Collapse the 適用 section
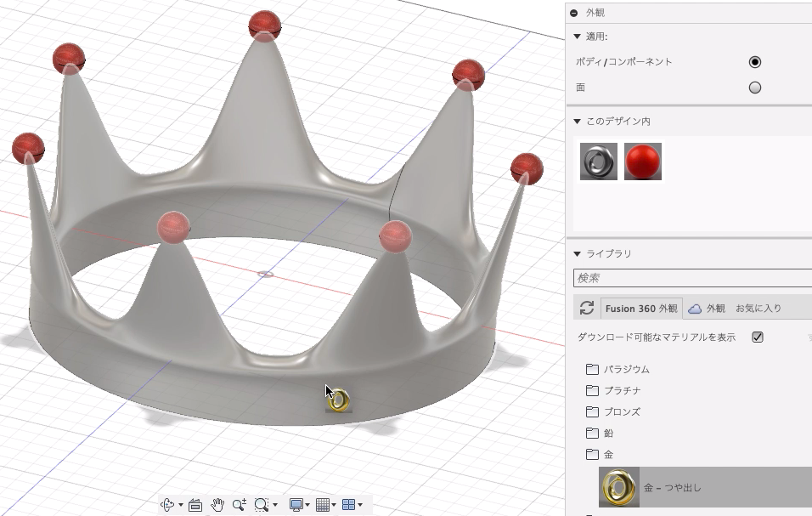 [577, 37]
